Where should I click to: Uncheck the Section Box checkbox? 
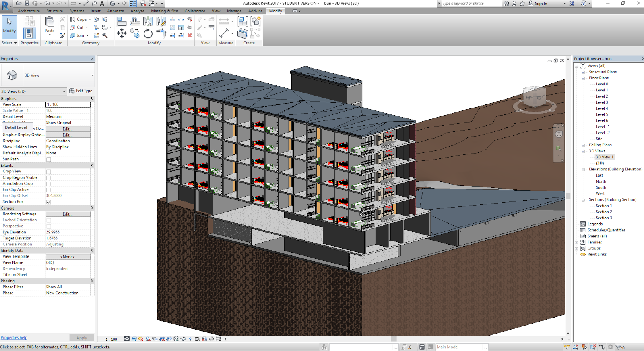click(49, 202)
